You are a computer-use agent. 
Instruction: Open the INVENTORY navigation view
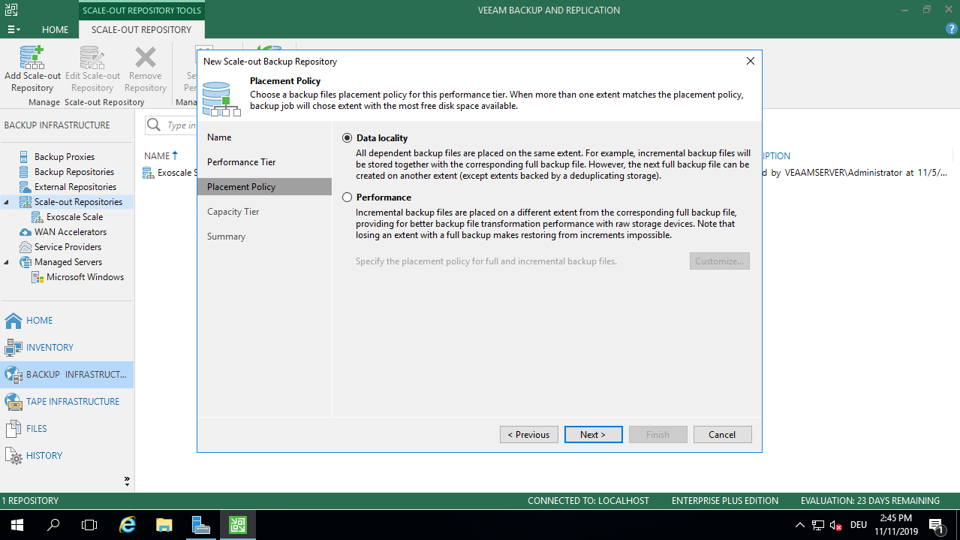pos(67,347)
